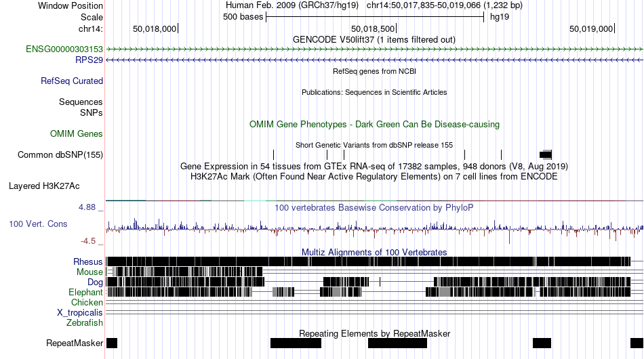Screen dimensions: 644x359
Task: Click Repeating Elements by RepeatMasker title
Action: (x=374, y=333)
